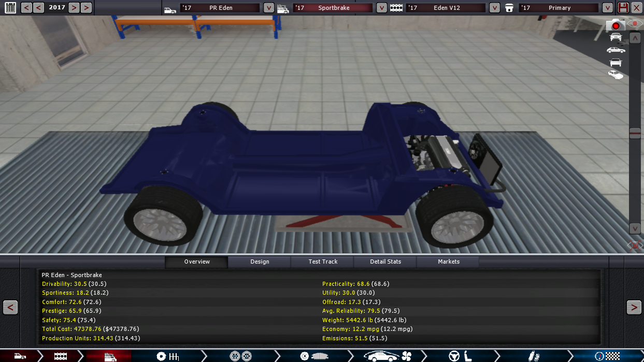
Task: Jump back with outer left year arrow
Action: (26, 8)
